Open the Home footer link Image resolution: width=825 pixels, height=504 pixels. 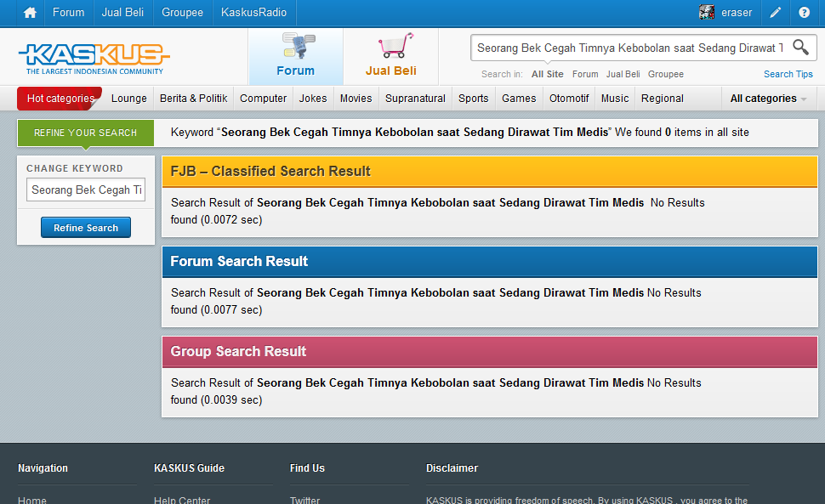coord(32,500)
